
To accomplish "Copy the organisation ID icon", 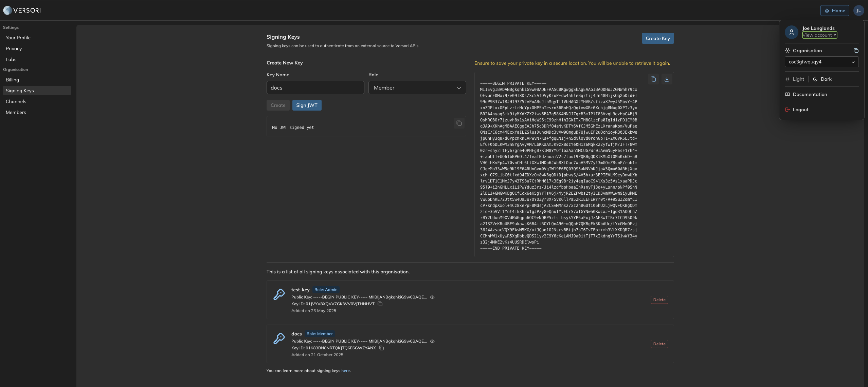I will tap(856, 51).
